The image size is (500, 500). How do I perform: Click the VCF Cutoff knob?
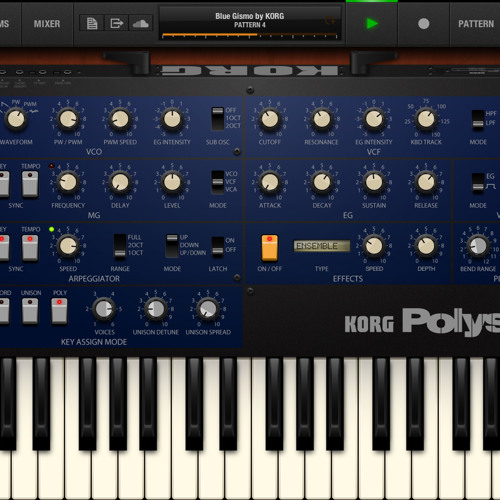pyautogui.click(x=270, y=119)
